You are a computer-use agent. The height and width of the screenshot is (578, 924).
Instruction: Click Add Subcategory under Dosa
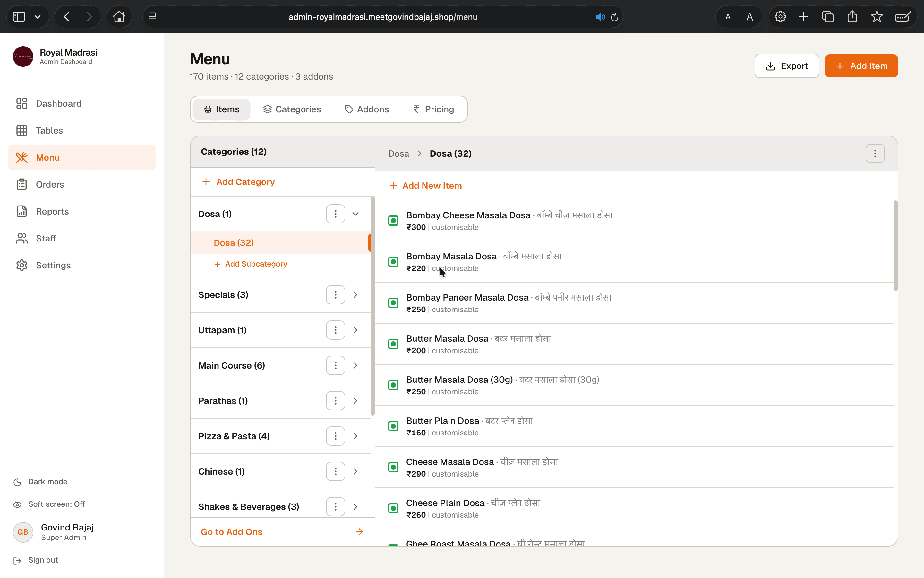click(x=251, y=264)
